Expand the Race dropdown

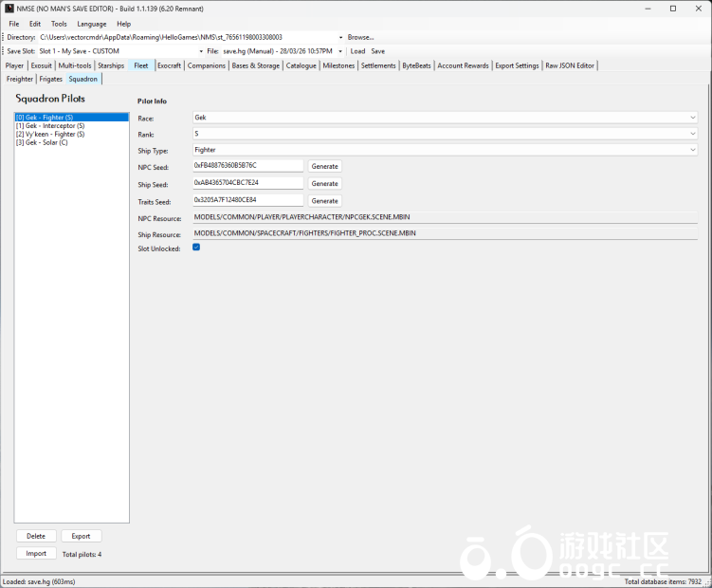coord(693,118)
